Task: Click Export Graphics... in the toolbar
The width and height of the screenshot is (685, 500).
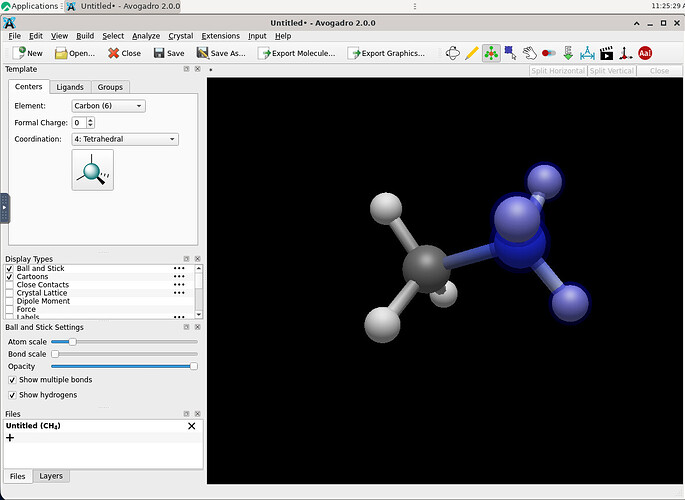Action: pyautogui.click(x=386, y=53)
